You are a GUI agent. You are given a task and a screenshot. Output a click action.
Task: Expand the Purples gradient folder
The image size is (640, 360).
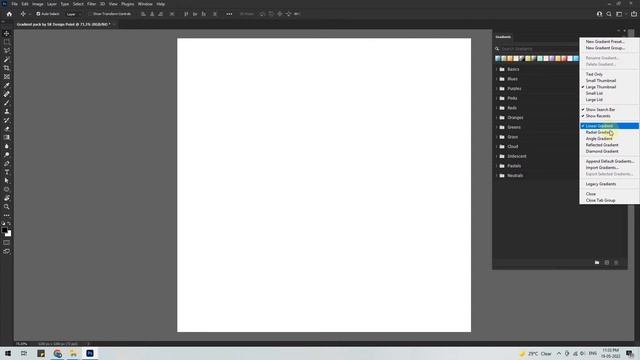click(x=497, y=89)
